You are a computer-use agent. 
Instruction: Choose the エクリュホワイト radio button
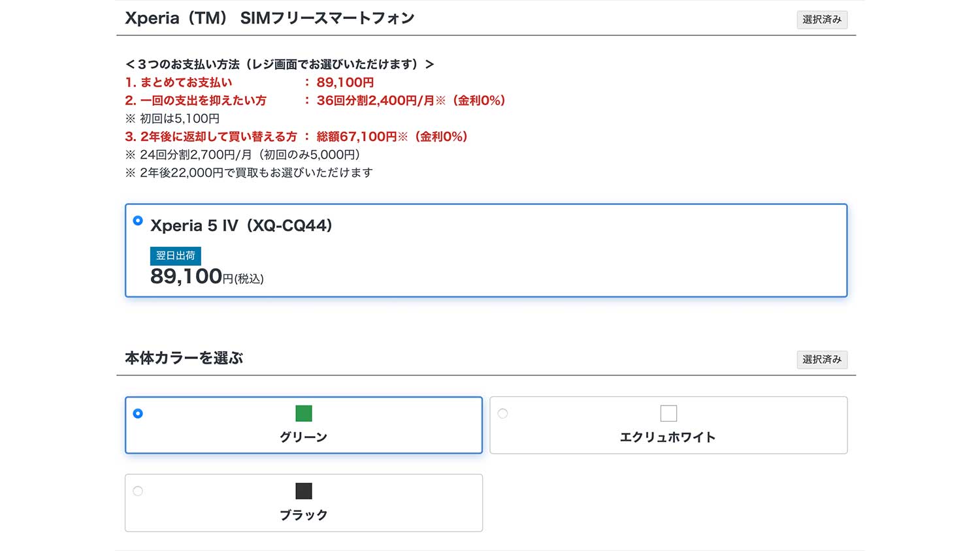click(x=502, y=413)
